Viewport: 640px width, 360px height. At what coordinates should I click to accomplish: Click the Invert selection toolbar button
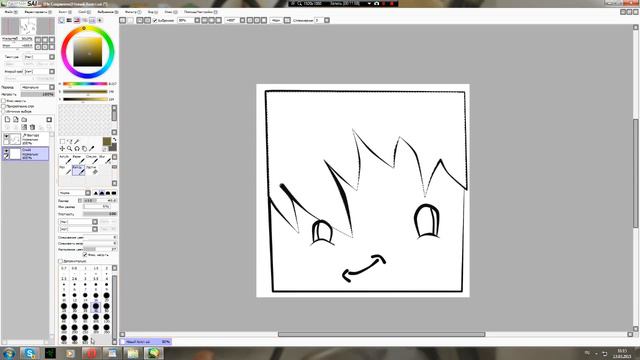click(x=147, y=20)
